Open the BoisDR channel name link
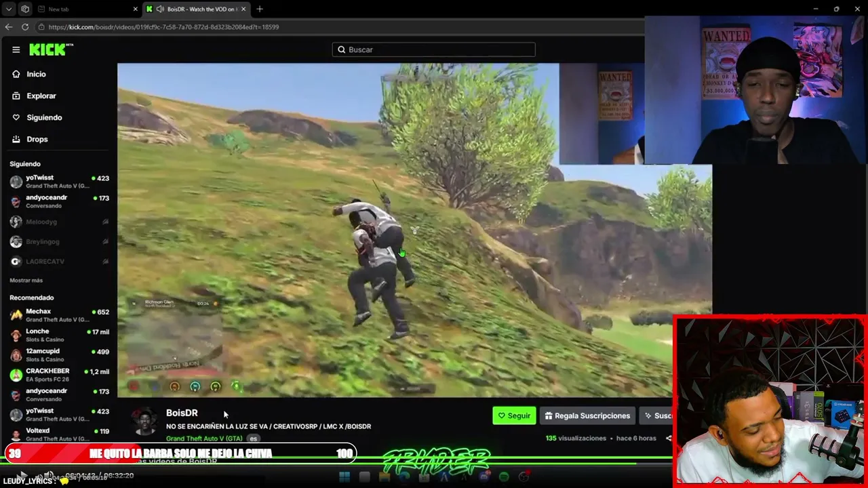The image size is (868, 488). (182, 413)
